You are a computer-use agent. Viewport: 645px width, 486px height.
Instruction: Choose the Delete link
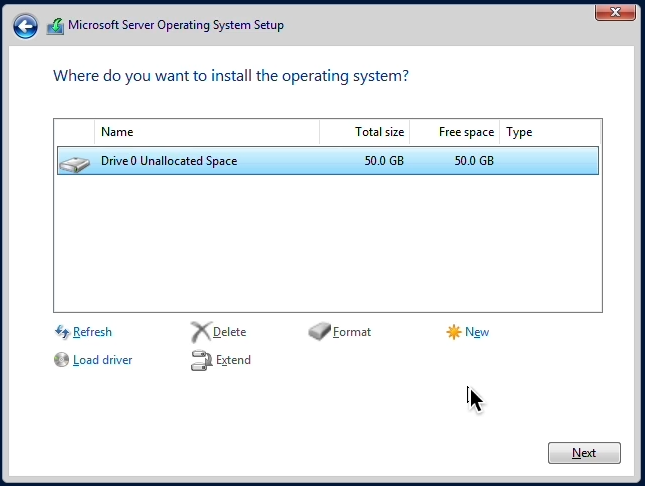coord(230,332)
